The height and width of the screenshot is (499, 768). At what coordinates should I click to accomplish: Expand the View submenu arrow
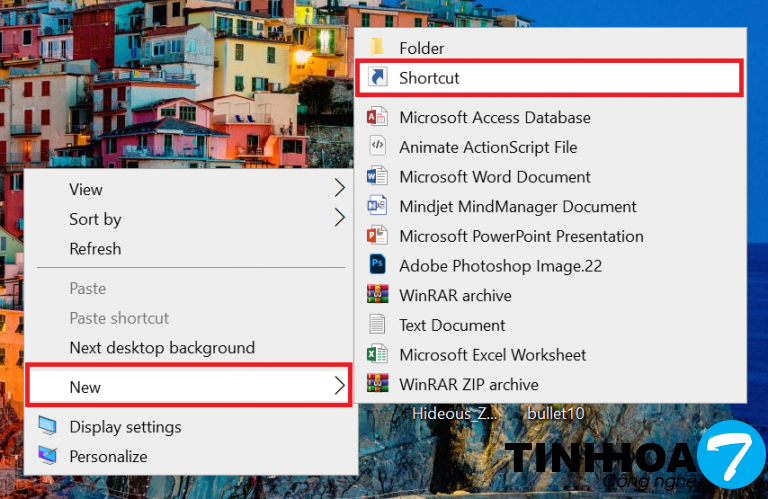point(339,189)
